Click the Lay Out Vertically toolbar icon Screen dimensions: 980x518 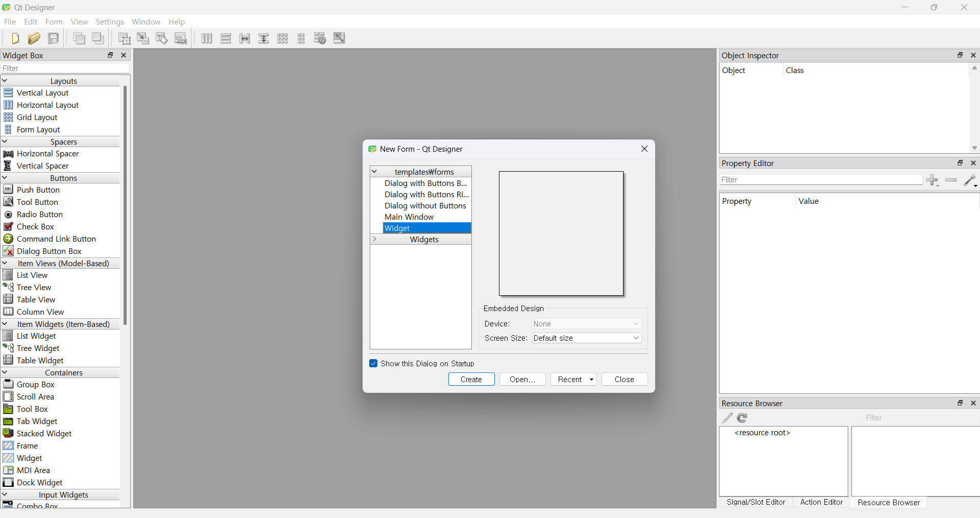click(226, 38)
